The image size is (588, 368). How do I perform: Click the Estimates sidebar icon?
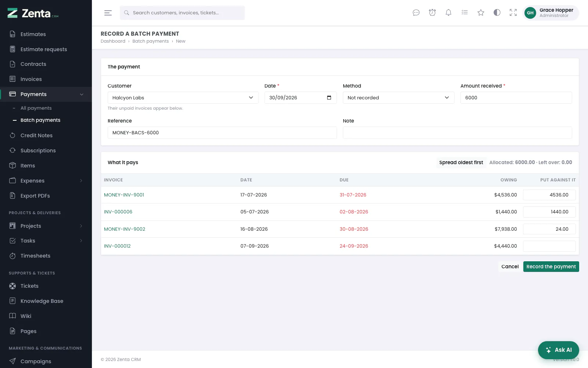pyautogui.click(x=12, y=34)
